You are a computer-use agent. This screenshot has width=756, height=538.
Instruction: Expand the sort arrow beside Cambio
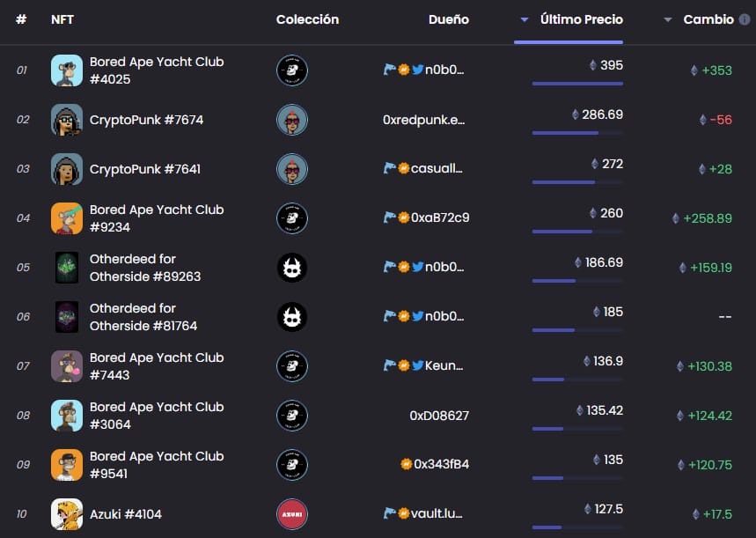(x=668, y=19)
